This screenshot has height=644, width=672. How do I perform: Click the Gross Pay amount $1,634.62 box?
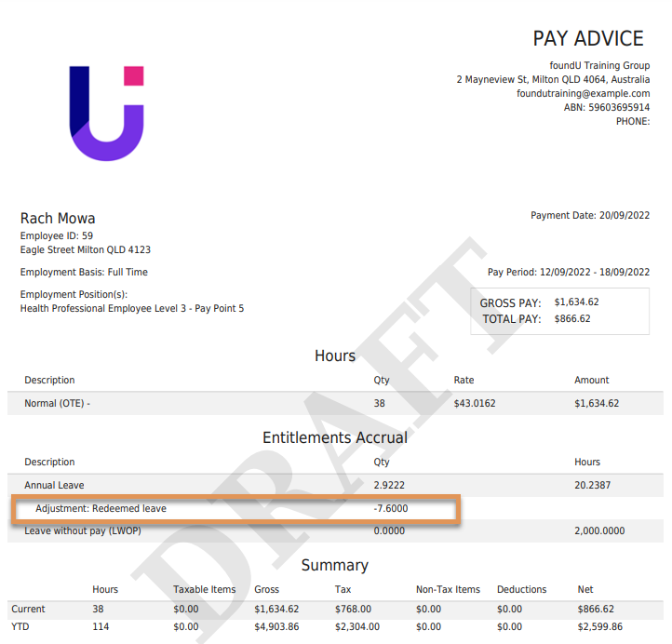(576, 302)
